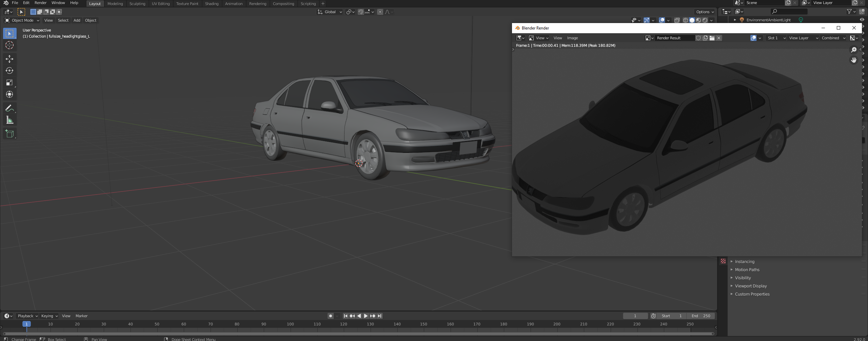Open the Combined pass dropdown

pyautogui.click(x=833, y=38)
